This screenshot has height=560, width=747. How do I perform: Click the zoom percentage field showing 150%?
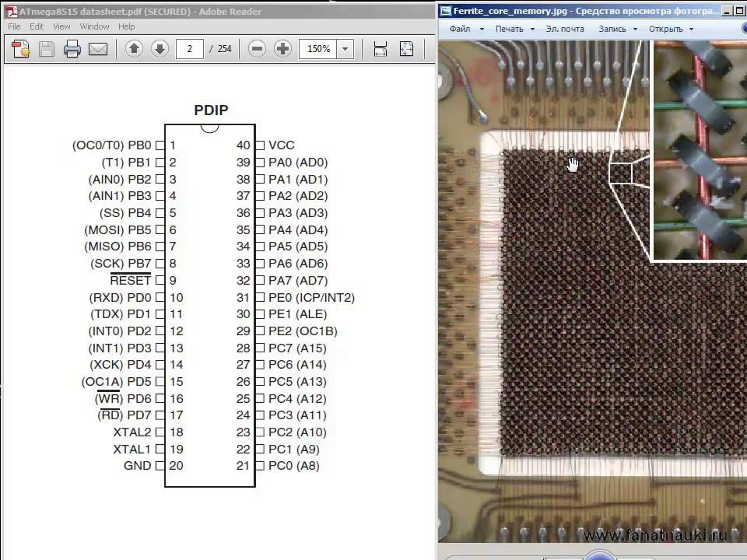coord(317,48)
